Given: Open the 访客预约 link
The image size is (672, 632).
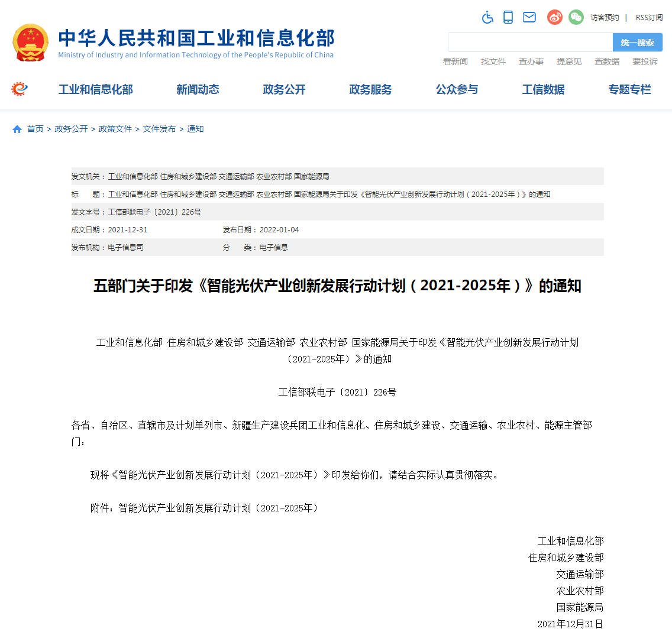Looking at the screenshot, I should coord(605,18).
